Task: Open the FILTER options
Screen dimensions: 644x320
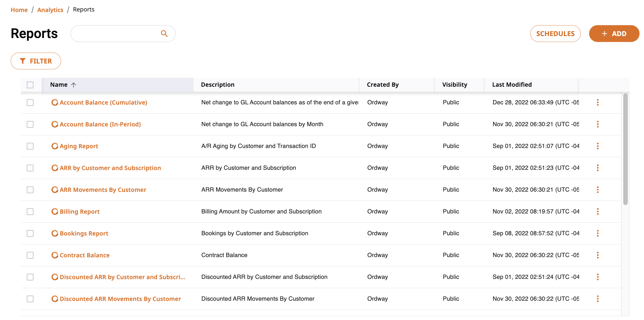Action: [x=36, y=61]
